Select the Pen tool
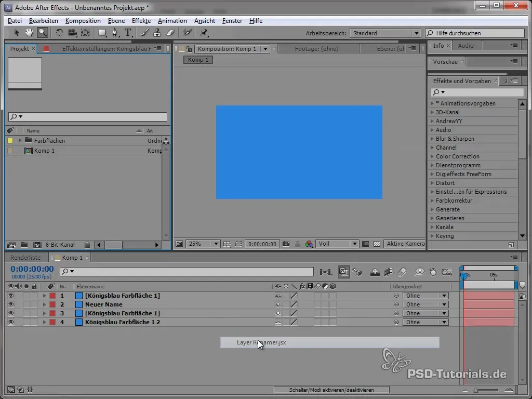Screen dimensions: 532x399 [x=115, y=33]
